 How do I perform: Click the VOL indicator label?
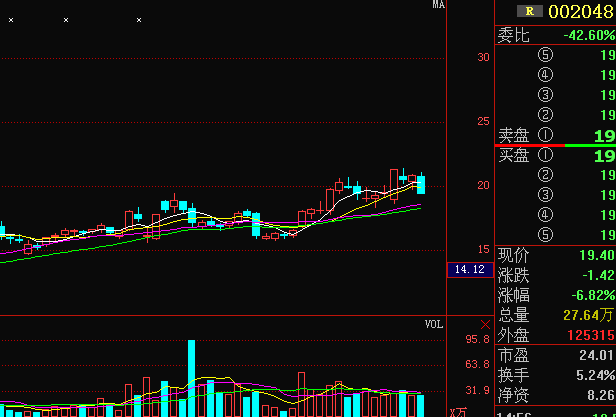point(434,325)
